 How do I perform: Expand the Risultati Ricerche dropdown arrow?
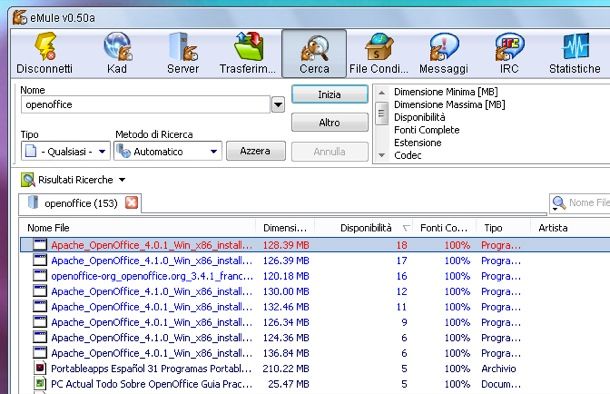pos(122,180)
